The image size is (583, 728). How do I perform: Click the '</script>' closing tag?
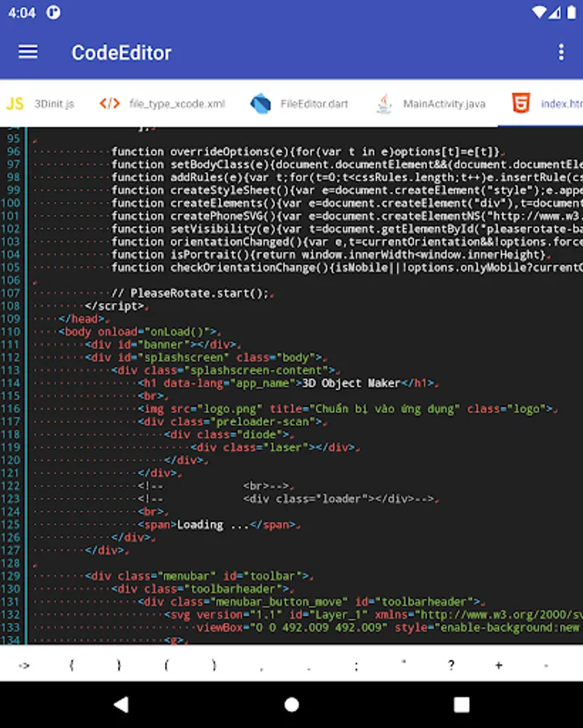(114, 306)
